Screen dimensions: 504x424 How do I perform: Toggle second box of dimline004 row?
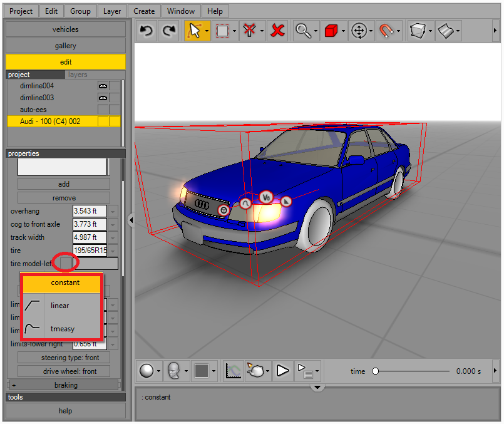click(115, 86)
